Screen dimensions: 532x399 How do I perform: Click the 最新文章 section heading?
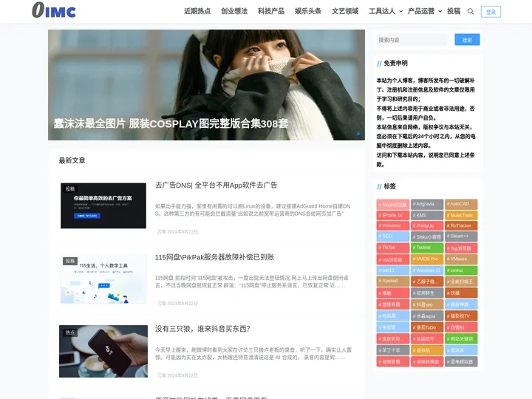(72, 160)
